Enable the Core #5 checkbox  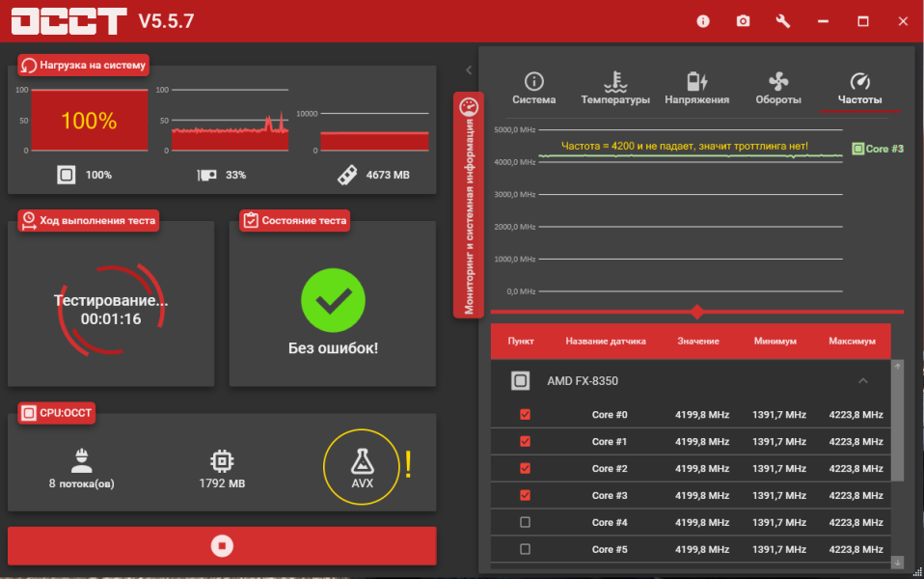click(525, 549)
